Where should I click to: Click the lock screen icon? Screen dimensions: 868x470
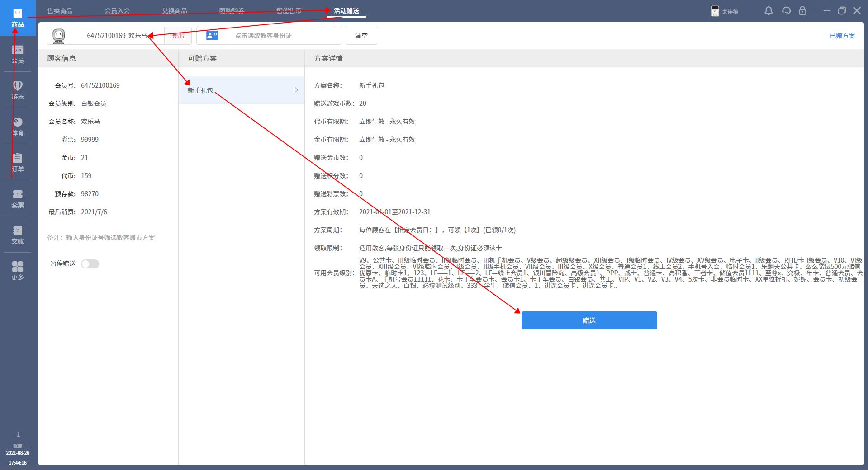click(802, 11)
